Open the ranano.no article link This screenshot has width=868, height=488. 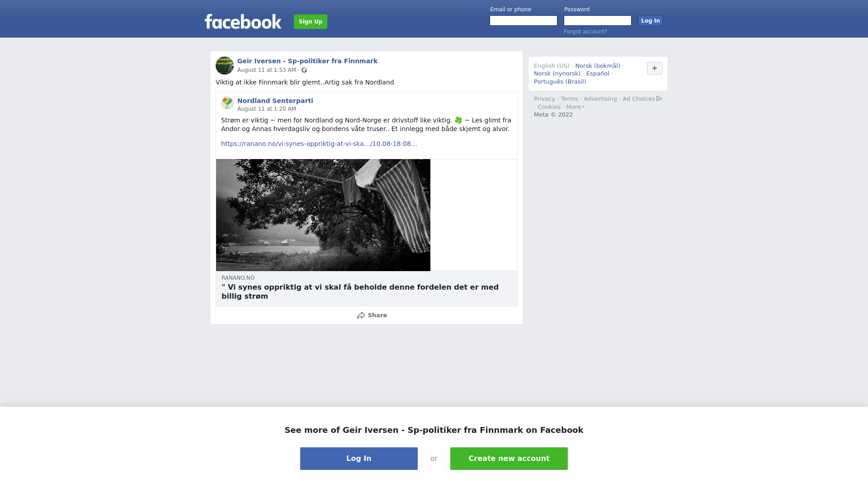[x=319, y=144]
